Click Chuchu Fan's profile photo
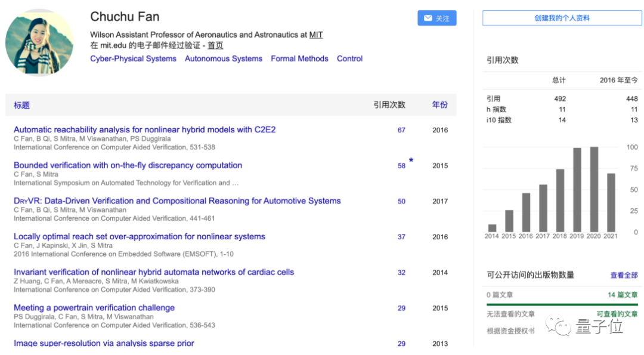The width and height of the screenshot is (644, 355). pos(39,42)
